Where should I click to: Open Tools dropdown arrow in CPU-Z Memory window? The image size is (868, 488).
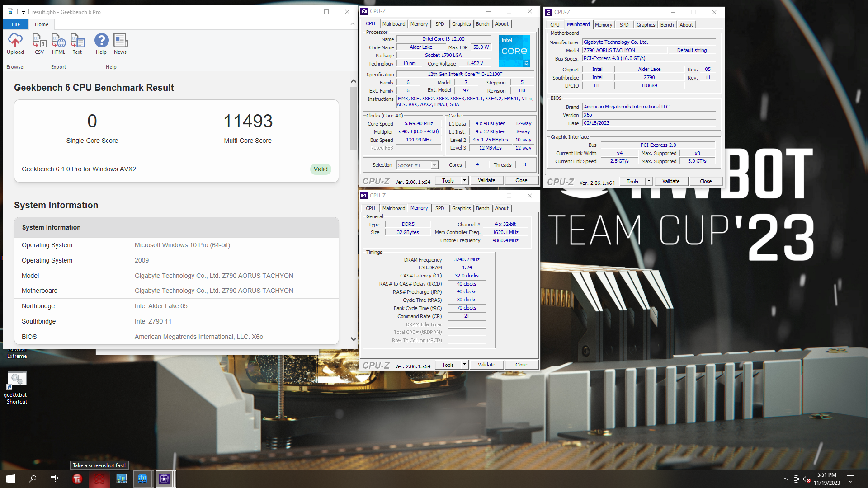point(464,365)
